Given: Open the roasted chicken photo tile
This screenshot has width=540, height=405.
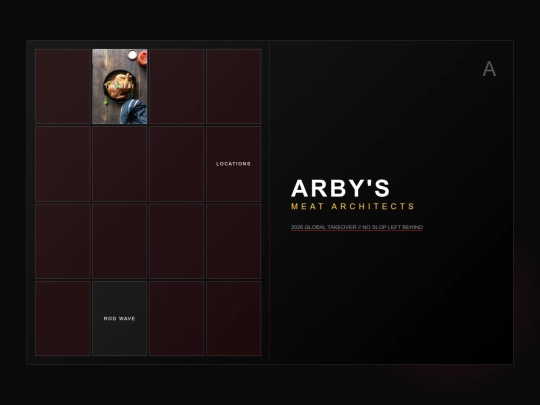Looking at the screenshot, I should [120, 86].
